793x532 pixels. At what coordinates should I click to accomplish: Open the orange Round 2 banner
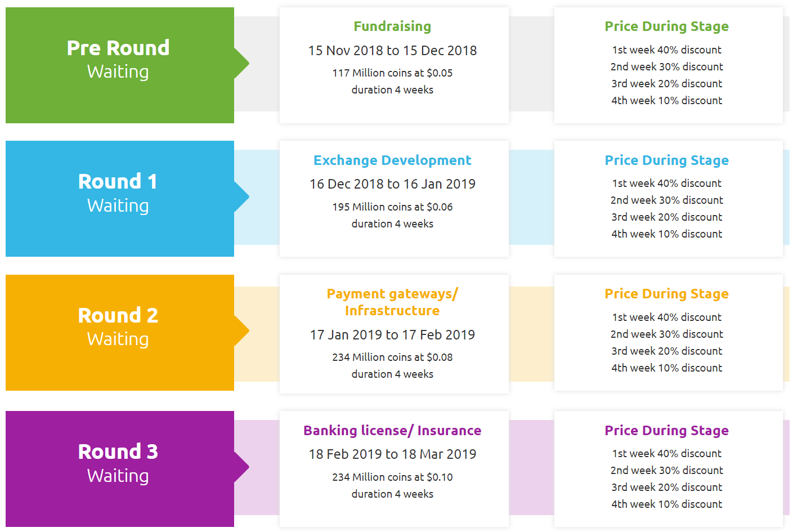click(120, 333)
